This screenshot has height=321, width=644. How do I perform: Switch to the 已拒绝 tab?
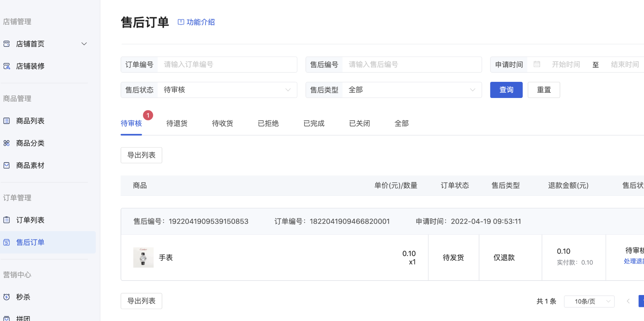(x=268, y=123)
